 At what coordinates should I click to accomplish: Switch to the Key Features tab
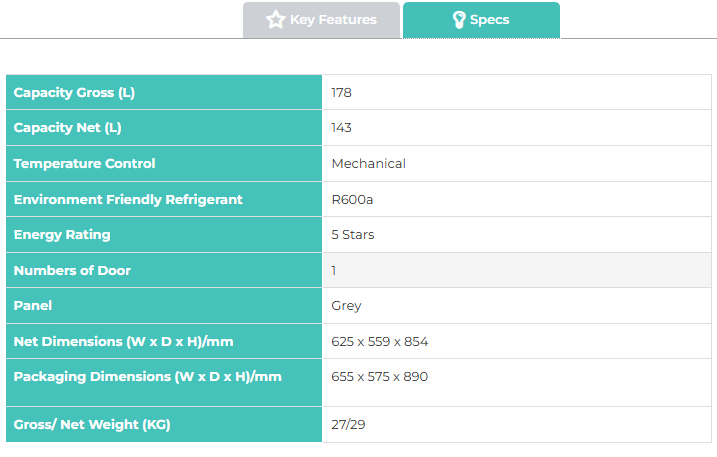pyautogui.click(x=321, y=20)
